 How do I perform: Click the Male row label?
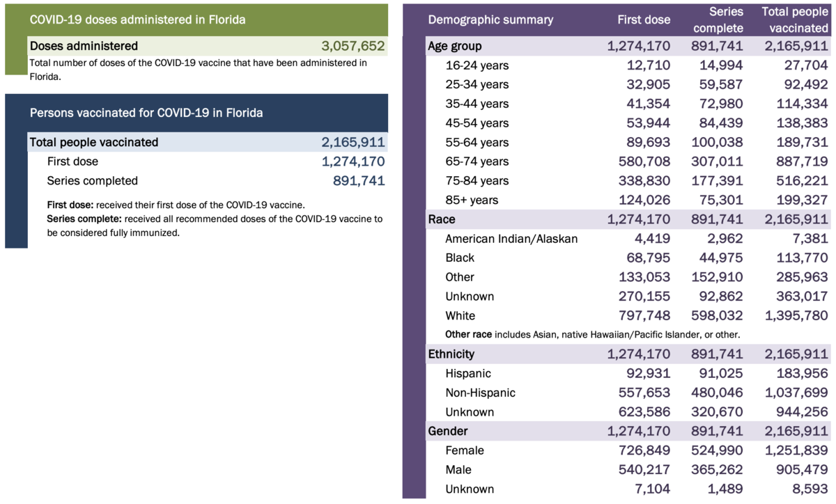[x=458, y=470]
